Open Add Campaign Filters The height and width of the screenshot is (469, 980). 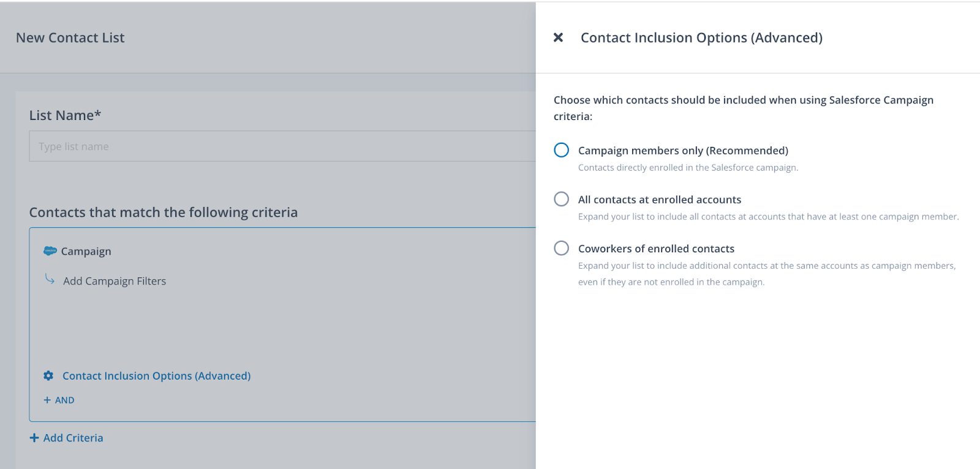pyautogui.click(x=115, y=281)
